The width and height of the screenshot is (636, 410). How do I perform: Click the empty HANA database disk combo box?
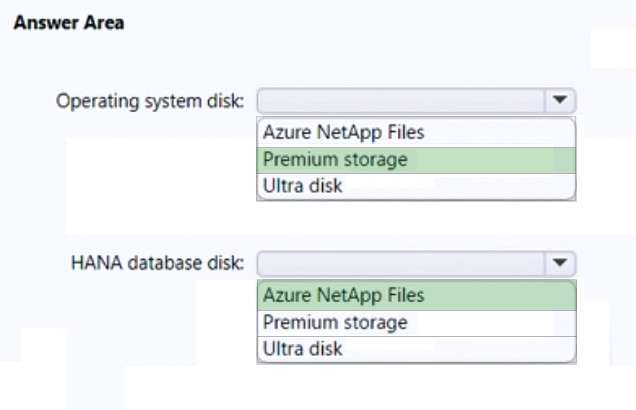pyautogui.click(x=402, y=264)
